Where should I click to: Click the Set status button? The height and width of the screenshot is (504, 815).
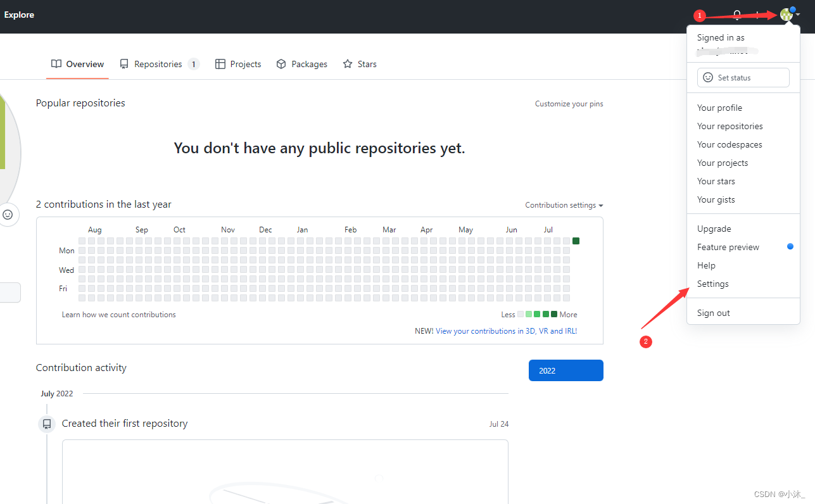(743, 77)
